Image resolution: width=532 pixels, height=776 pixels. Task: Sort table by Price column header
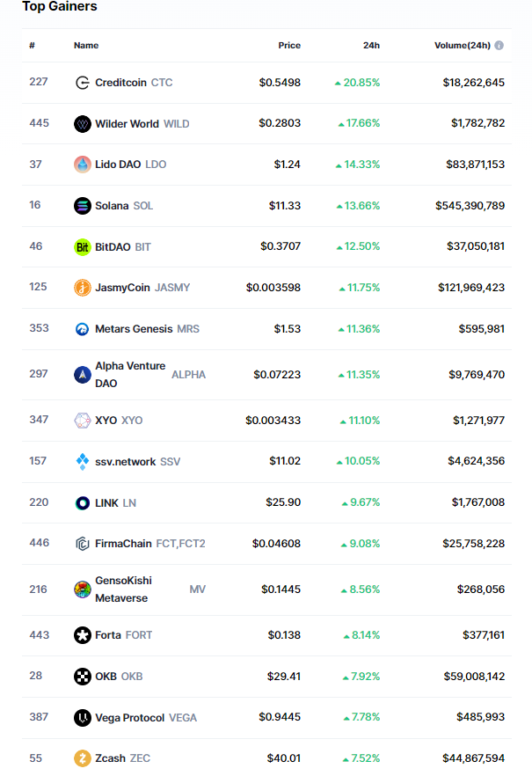pyautogui.click(x=289, y=46)
